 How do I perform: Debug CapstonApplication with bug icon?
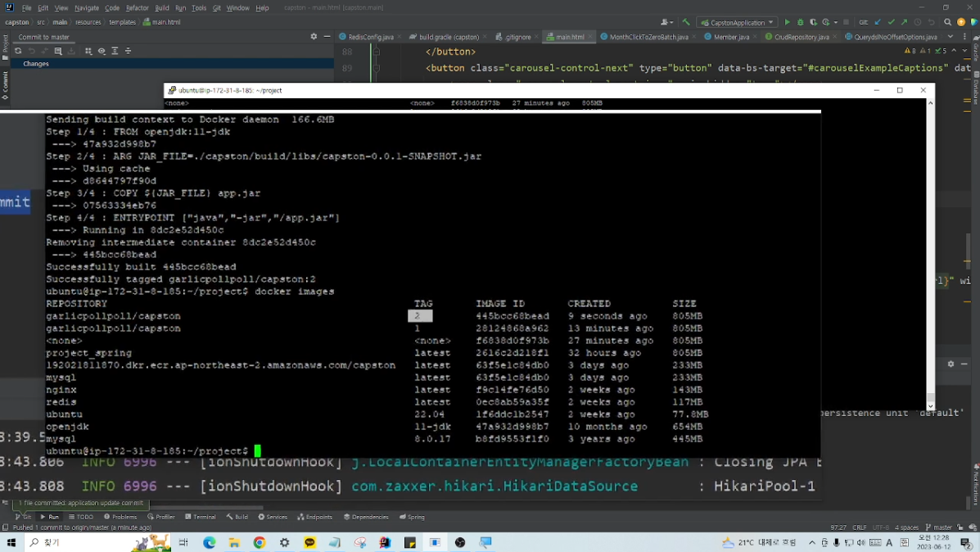[x=800, y=22]
